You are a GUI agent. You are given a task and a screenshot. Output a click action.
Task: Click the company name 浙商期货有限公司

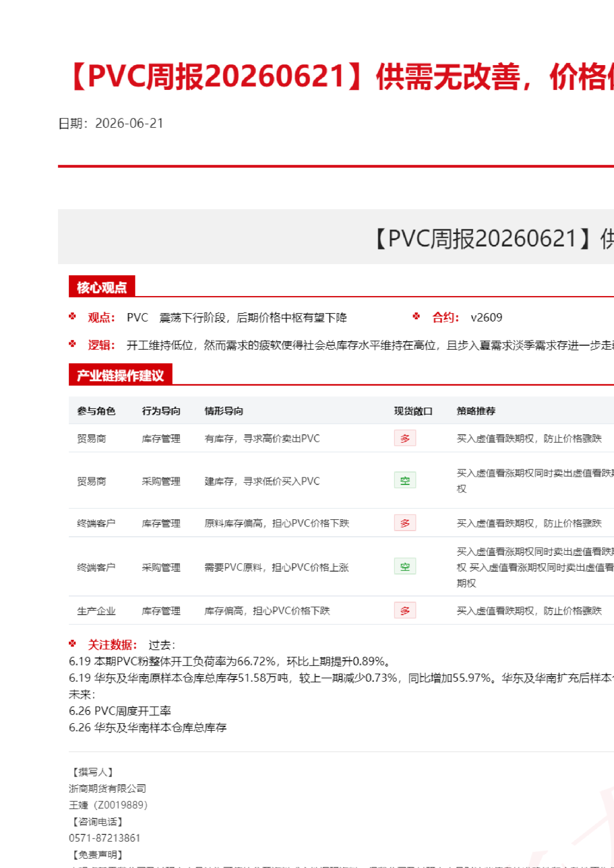click(108, 788)
